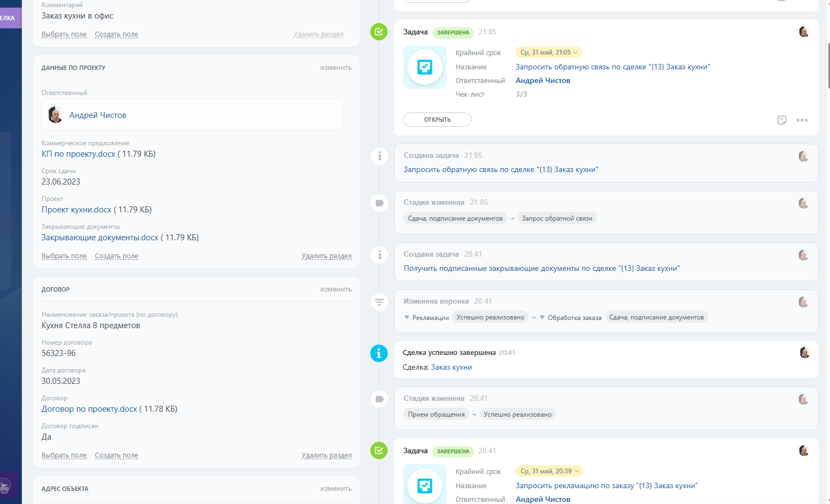Click the blue info icon beside Сделка успешно завершена

click(x=378, y=353)
